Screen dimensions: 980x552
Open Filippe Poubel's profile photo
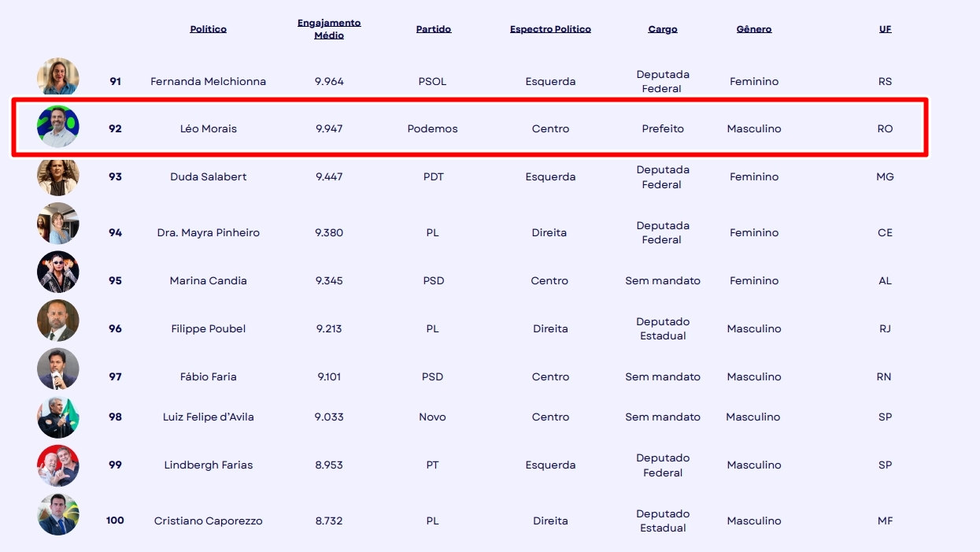point(58,320)
